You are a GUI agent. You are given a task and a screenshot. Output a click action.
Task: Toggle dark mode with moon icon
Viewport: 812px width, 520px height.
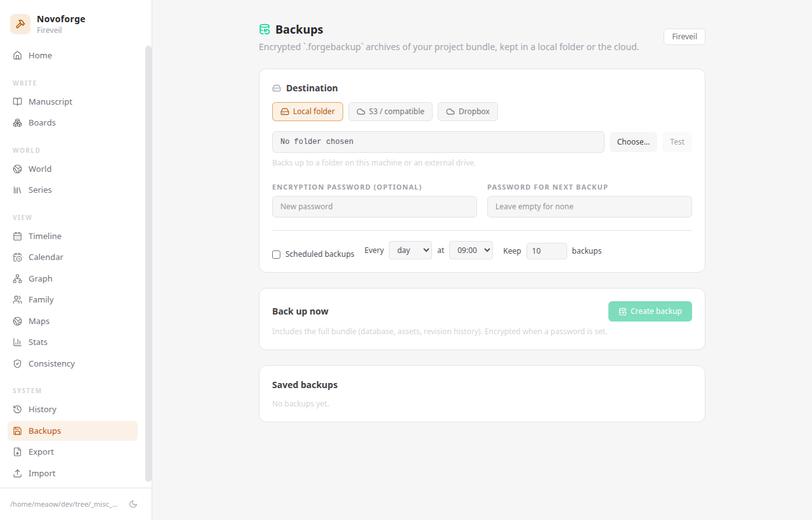coord(133,504)
